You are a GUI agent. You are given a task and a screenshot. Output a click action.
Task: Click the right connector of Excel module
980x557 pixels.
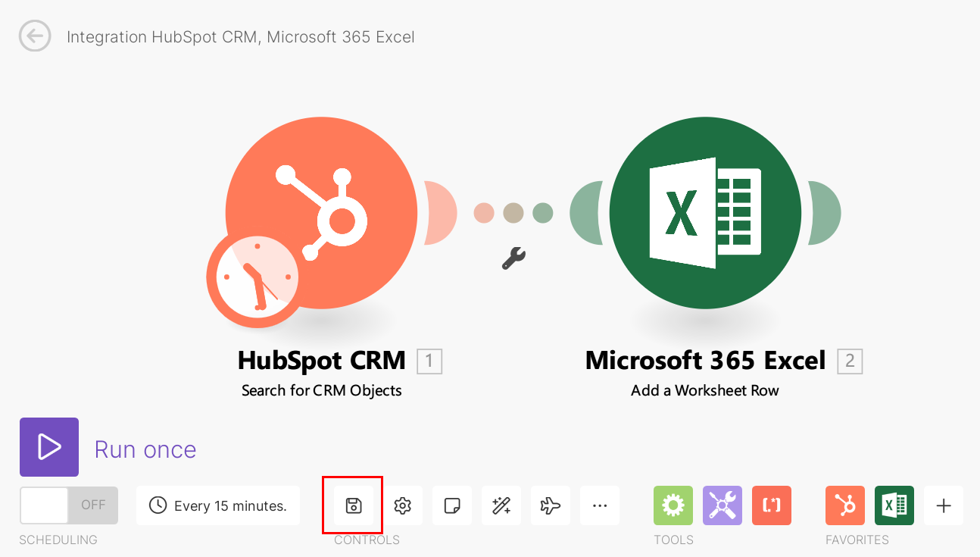click(824, 213)
